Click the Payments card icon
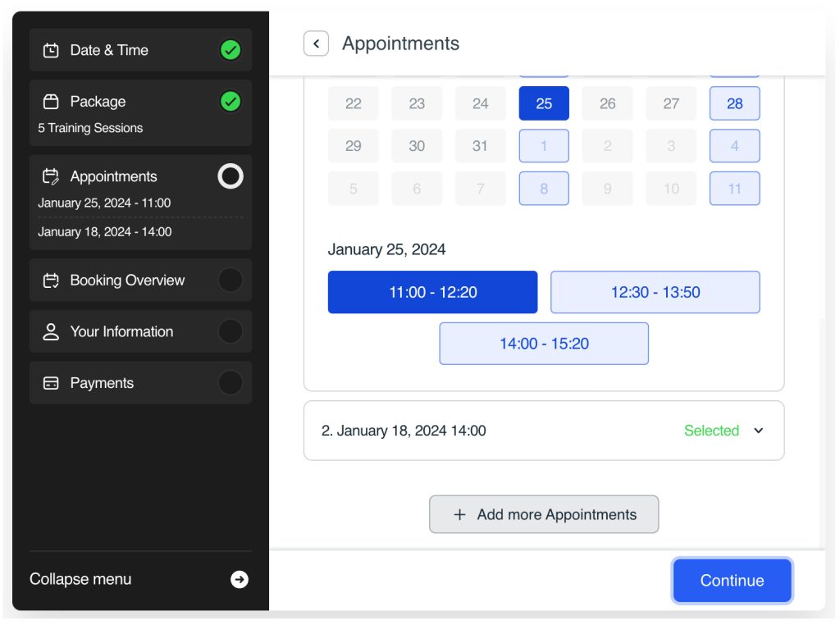This screenshot has width=840, height=625. 51,384
